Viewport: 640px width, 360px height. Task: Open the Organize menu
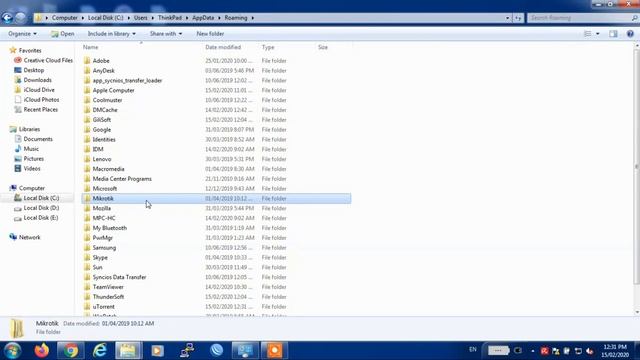[x=22, y=34]
